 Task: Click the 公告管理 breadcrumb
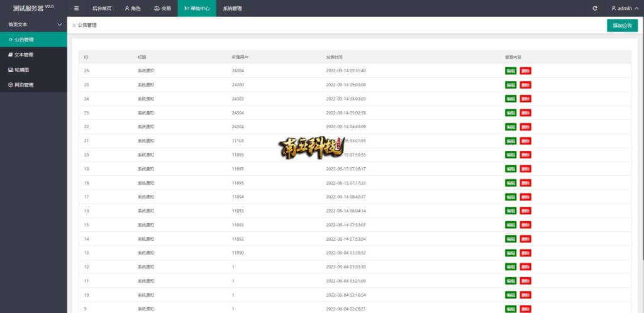87,25
